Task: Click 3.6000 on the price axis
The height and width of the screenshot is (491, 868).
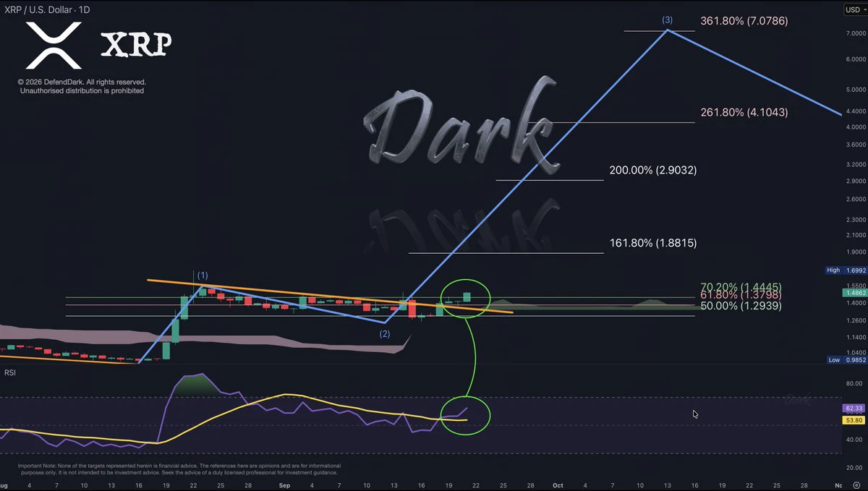Action: point(854,145)
